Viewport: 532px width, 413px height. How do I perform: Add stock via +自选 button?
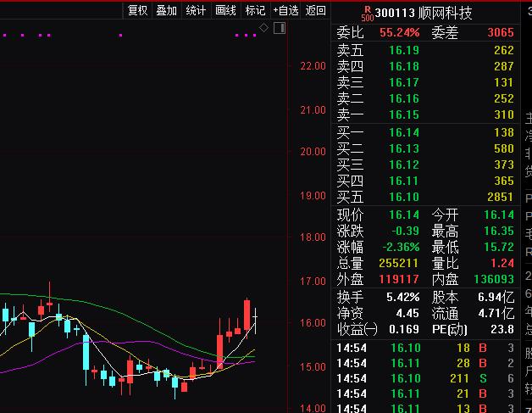tap(285, 10)
